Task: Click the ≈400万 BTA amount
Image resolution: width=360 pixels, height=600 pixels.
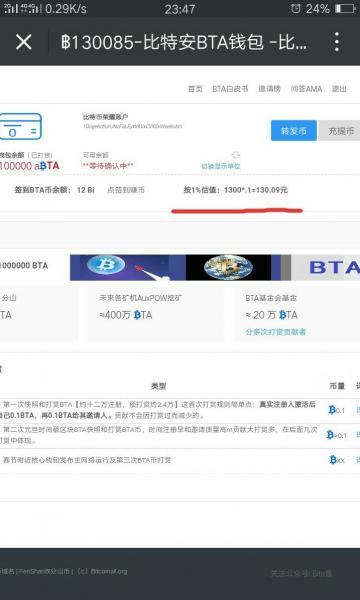Action: tap(125, 315)
